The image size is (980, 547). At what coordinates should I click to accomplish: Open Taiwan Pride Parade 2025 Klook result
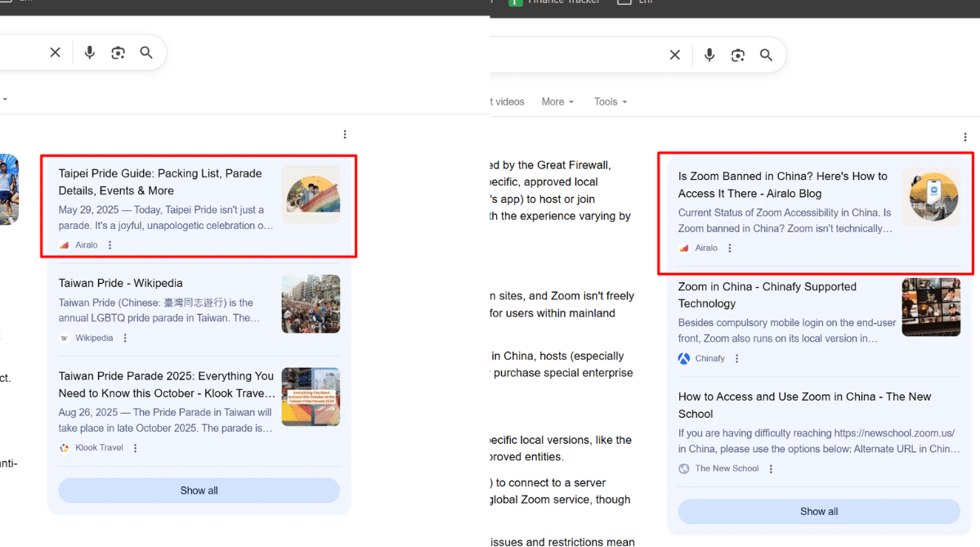pyautogui.click(x=167, y=384)
